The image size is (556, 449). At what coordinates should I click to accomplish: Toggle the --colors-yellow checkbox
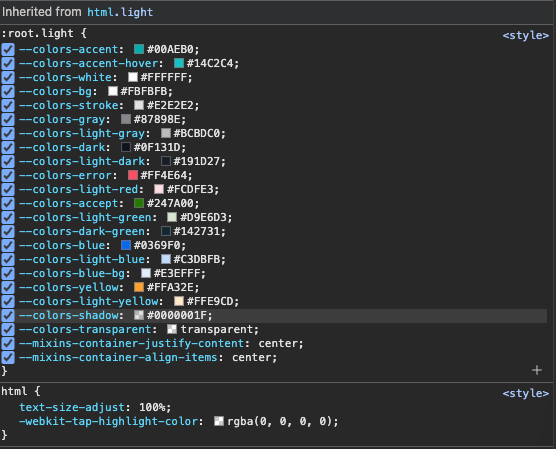click(8, 288)
